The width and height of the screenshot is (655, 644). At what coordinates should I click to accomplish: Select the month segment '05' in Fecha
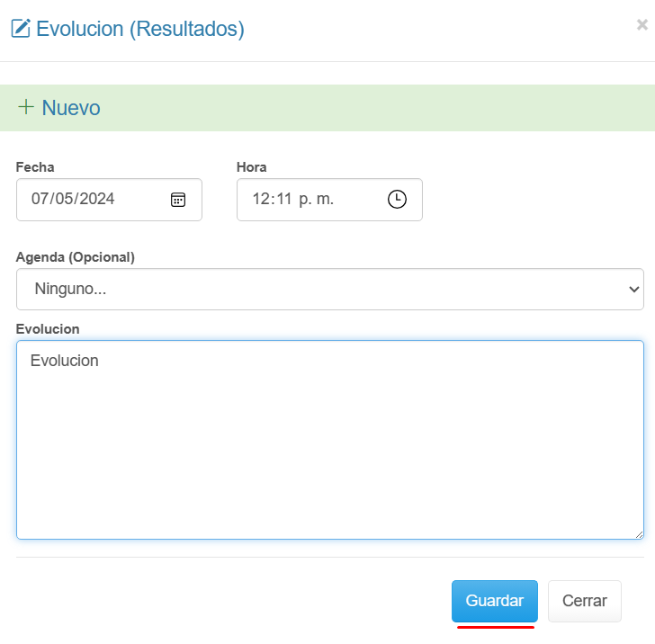coord(65,200)
